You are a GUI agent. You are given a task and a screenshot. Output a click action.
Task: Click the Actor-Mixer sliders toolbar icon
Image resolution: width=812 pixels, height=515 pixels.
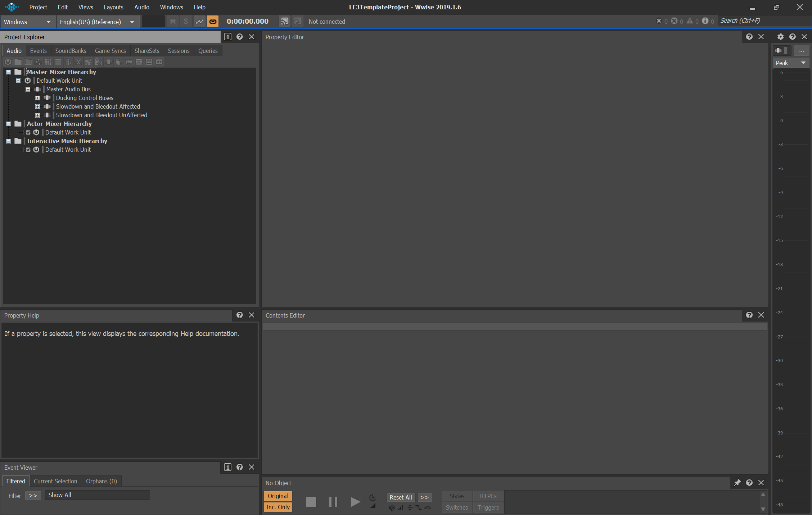coord(38,62)
